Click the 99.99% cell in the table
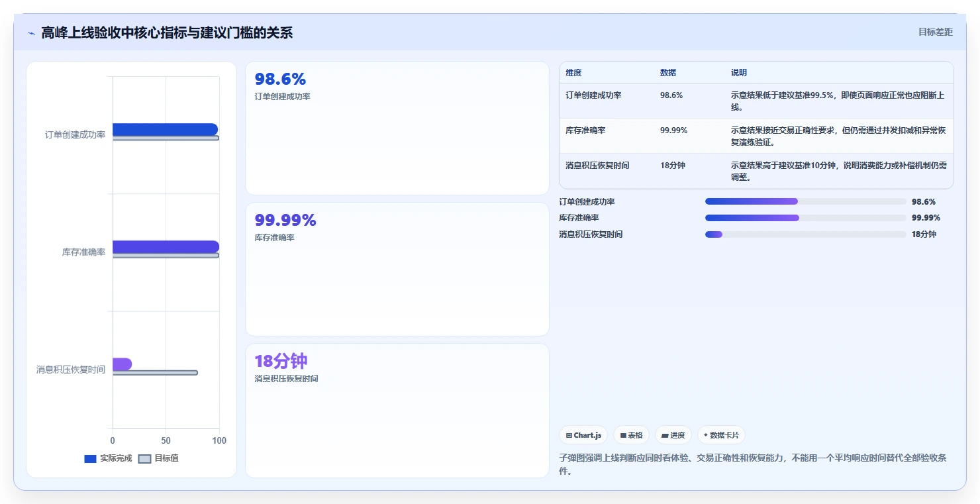Viewport: 980px width, 504px height. (x=673, y=130)
